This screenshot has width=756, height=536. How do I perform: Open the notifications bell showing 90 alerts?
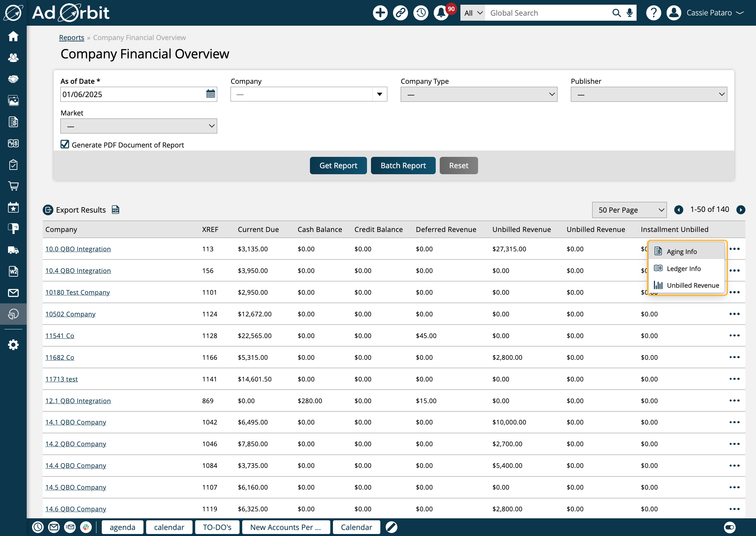point(441,13)
